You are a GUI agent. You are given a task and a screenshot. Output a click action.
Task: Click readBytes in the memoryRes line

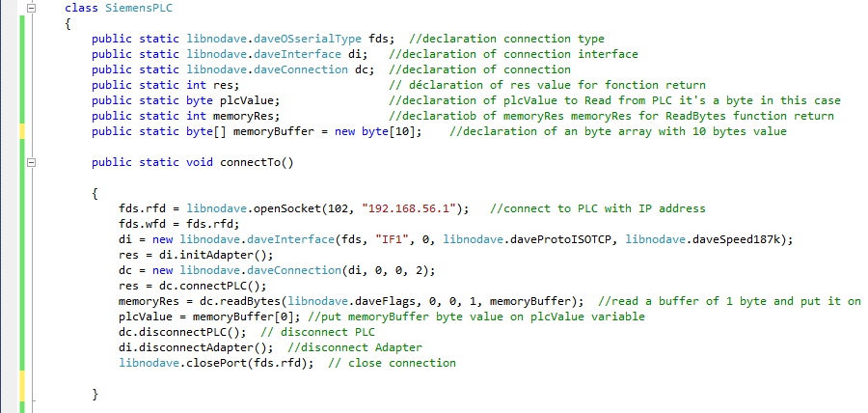[250, 302]
